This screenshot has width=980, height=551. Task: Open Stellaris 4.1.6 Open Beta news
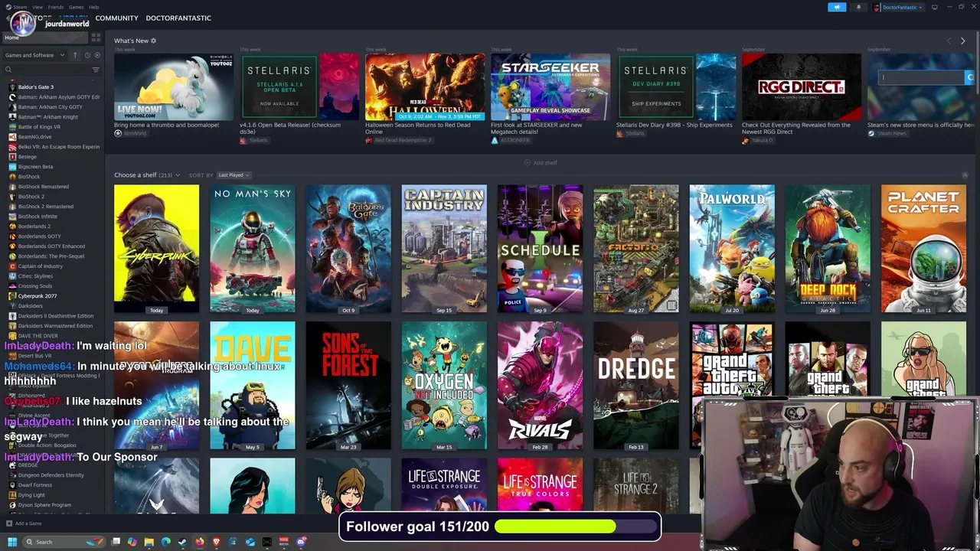pyautogui.click(x=299, y=86)
